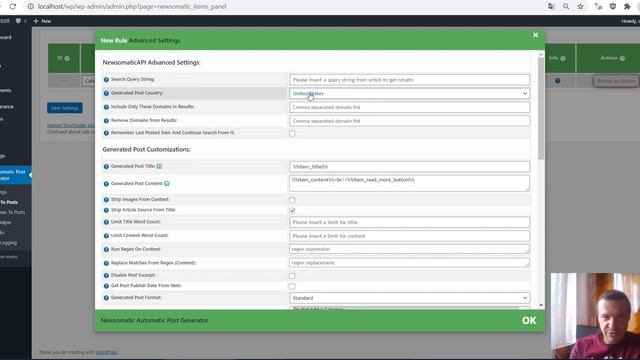Viewport: 640px width, 360px height.
Task: Focus the Search Query String input
Action: (x=409, y=80)
